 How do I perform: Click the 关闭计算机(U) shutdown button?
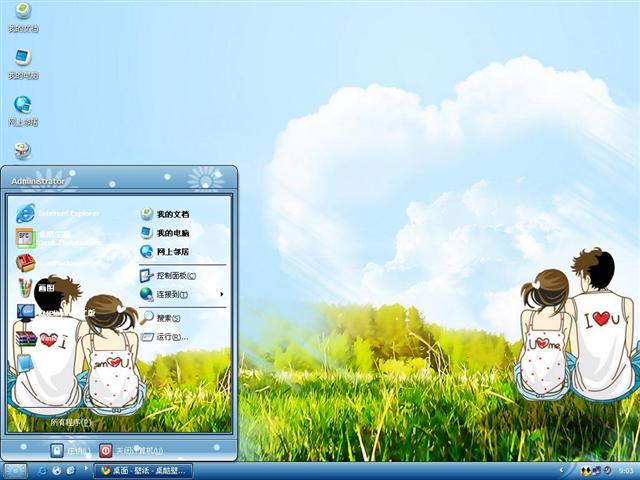(x=131, y=451)
